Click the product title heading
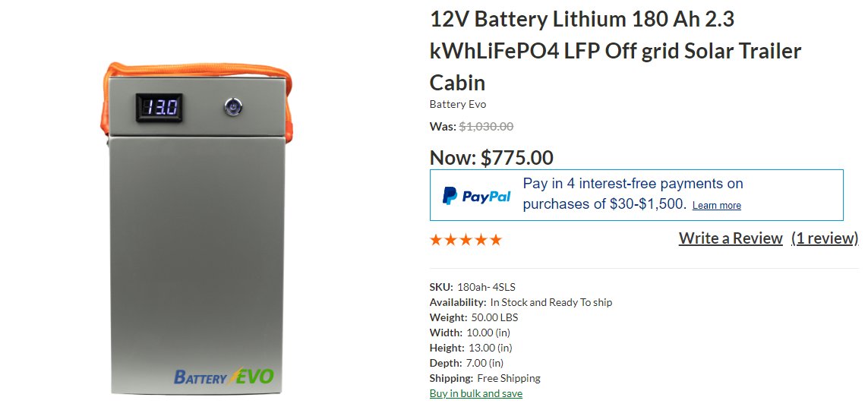Viewport: 868px width, 413px height. [615, 51]
